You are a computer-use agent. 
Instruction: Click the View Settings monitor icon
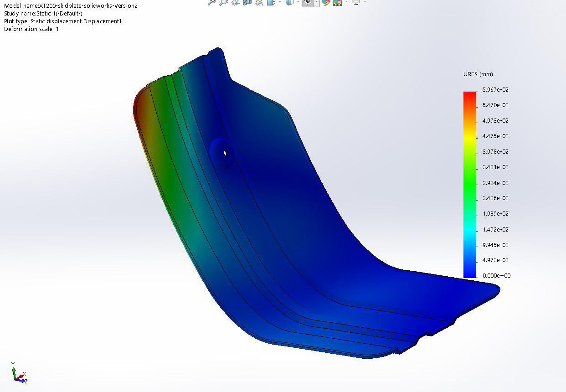click(x=356, y=2)
